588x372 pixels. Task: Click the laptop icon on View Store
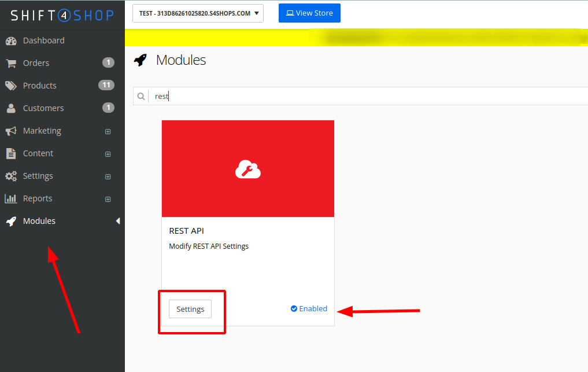point(290,13)
